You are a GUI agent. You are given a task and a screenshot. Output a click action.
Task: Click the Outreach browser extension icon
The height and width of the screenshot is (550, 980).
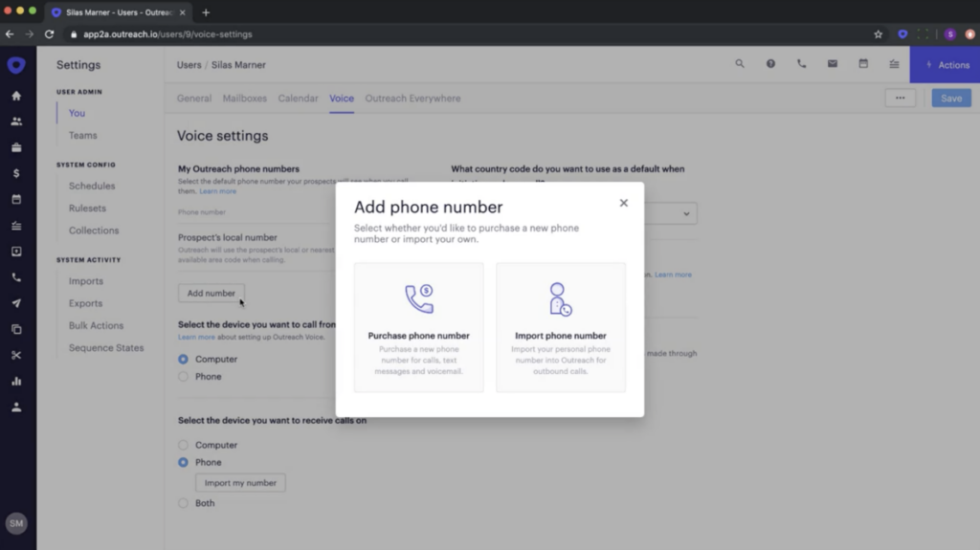coord(902,34)
